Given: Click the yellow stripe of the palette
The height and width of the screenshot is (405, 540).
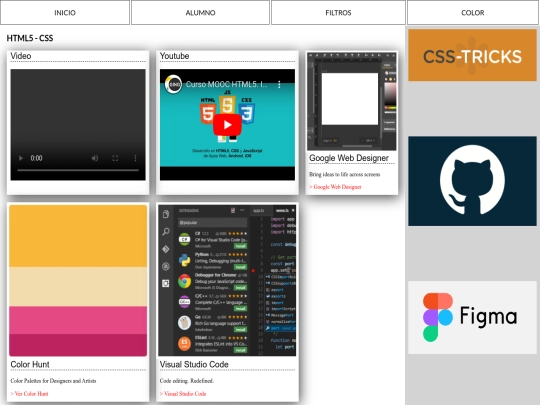Looking at the screenshot, I should pos(78,236).
